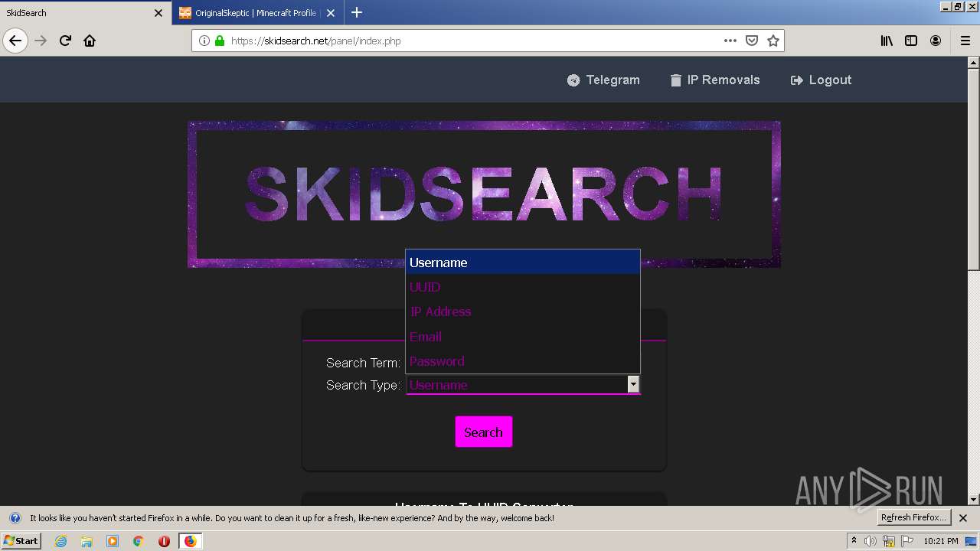
Task: Reload the current page
Action: tap(65, 41)
